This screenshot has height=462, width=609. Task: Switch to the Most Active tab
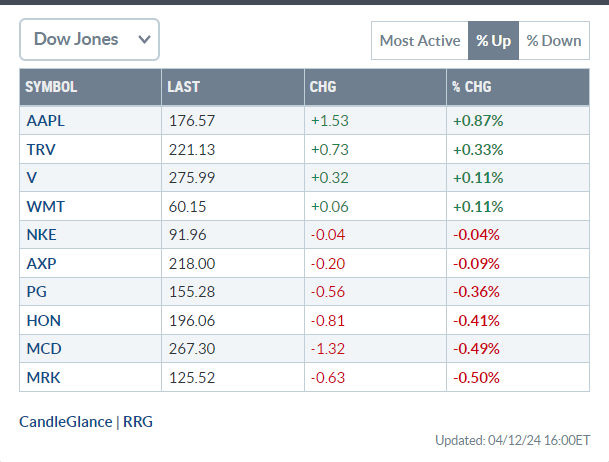pos(419,41)
